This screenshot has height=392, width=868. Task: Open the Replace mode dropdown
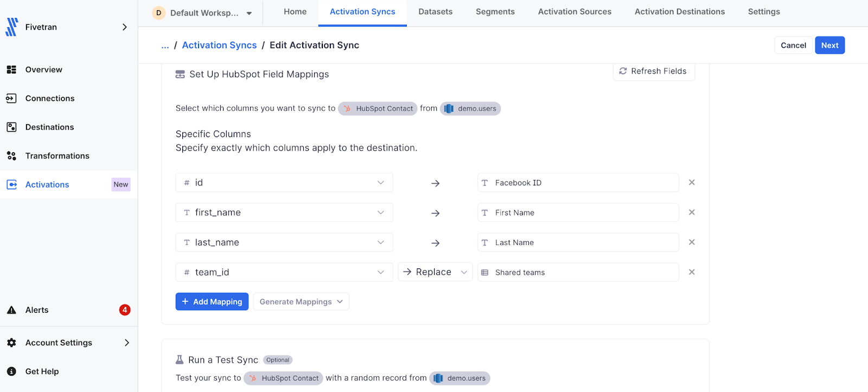click(435, 272)
